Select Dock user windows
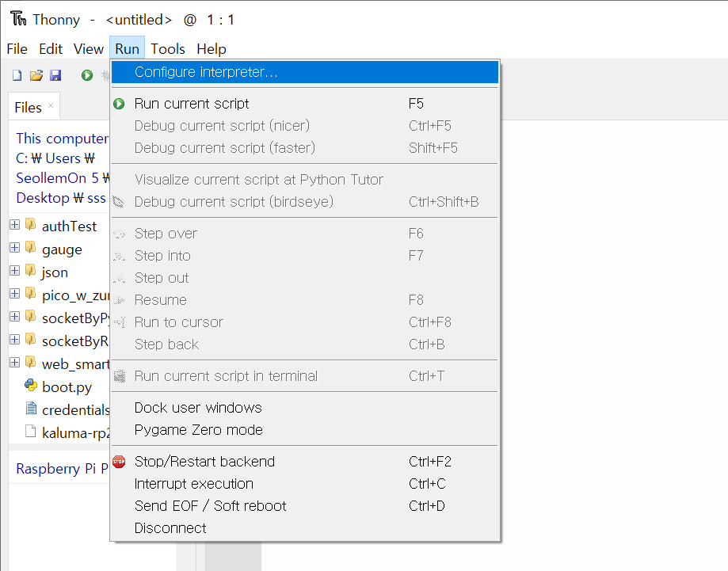This screenshot has height=571, width=728. pyautogui.click(x=305, y=408)
